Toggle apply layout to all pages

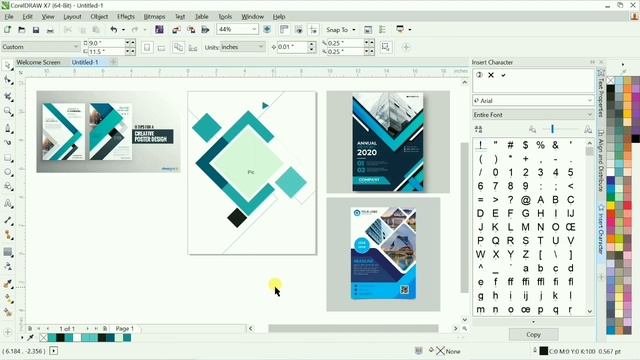coord(178,47)
